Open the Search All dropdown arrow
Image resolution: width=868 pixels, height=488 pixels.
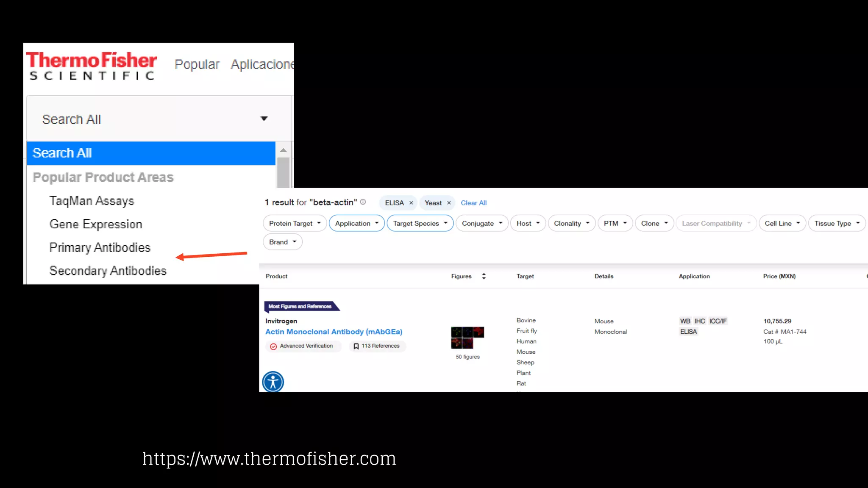coord(264,119)
